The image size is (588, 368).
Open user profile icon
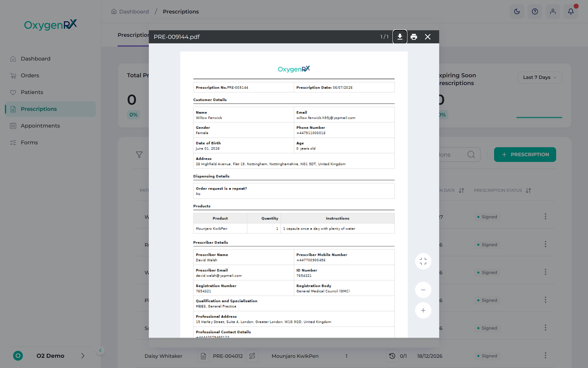pos(553,11)
